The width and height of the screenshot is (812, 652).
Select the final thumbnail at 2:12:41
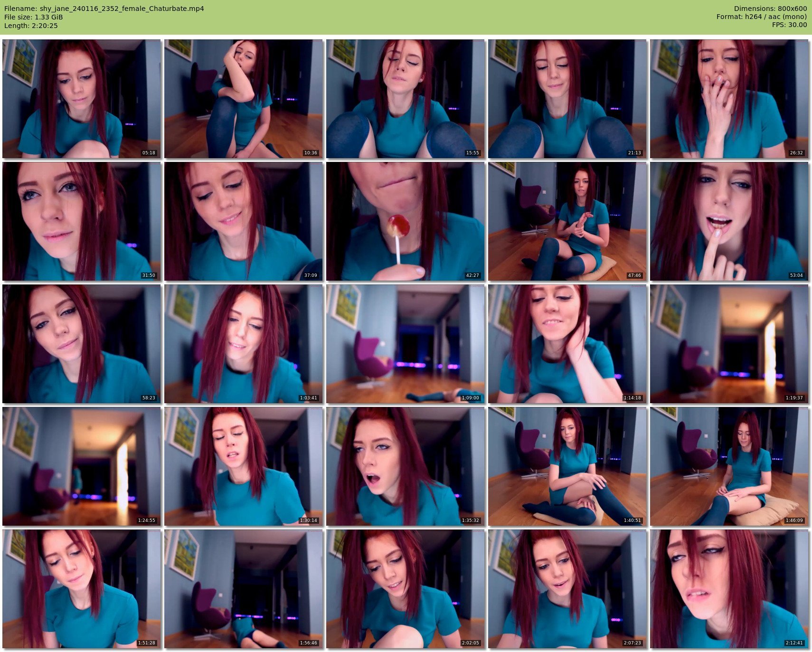729,588
